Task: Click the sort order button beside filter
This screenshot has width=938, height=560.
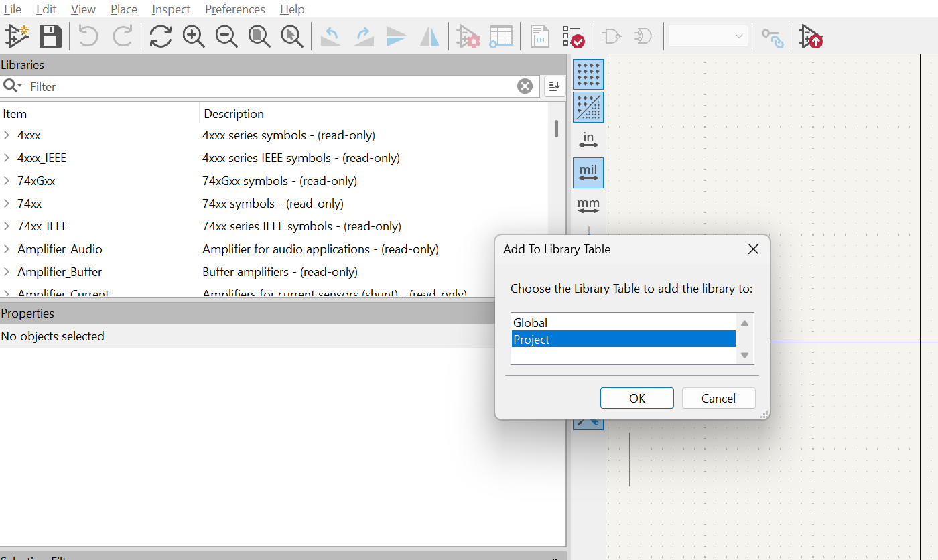Action: (555, 86)
